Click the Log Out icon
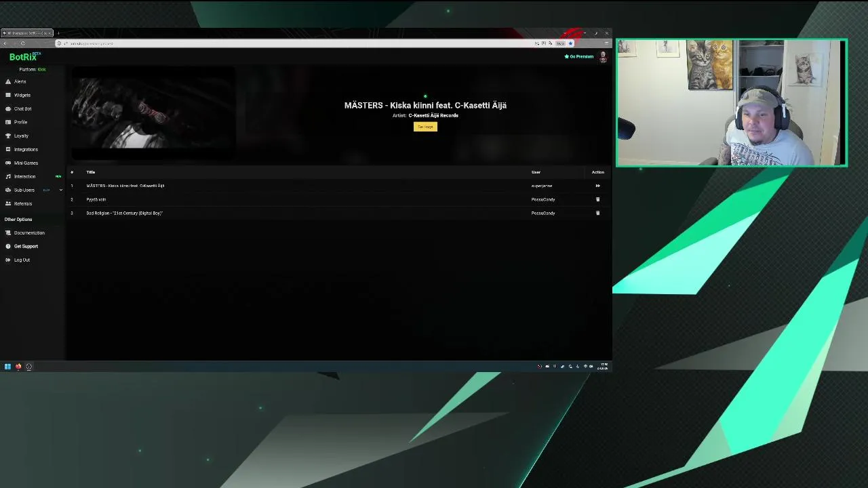Screen dimensions: 868x488 click(8, 260)
